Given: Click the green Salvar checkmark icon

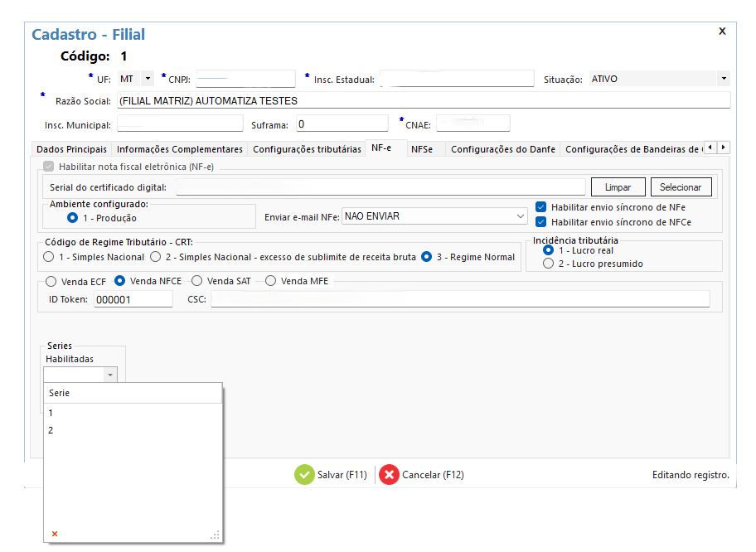Looking at the screenshot, I should click(x=304, y=475).
